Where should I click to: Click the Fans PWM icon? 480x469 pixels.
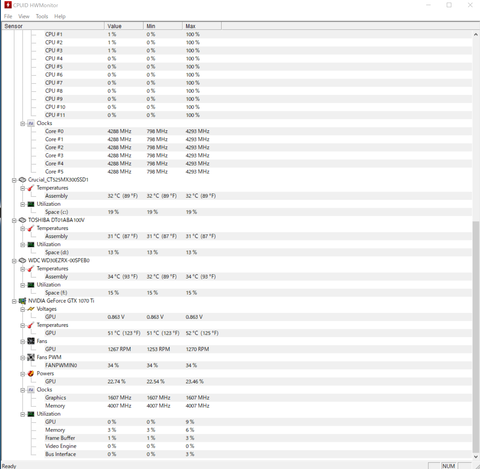31,357
